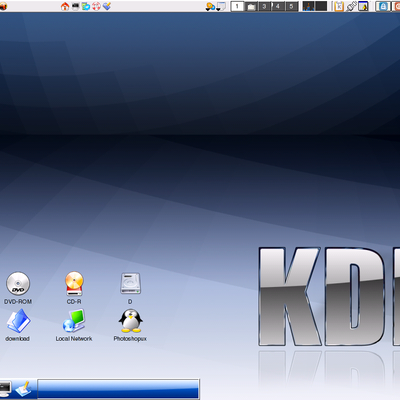
Task: Expand the users icon dropdown in panel
Action: (210, 7)
